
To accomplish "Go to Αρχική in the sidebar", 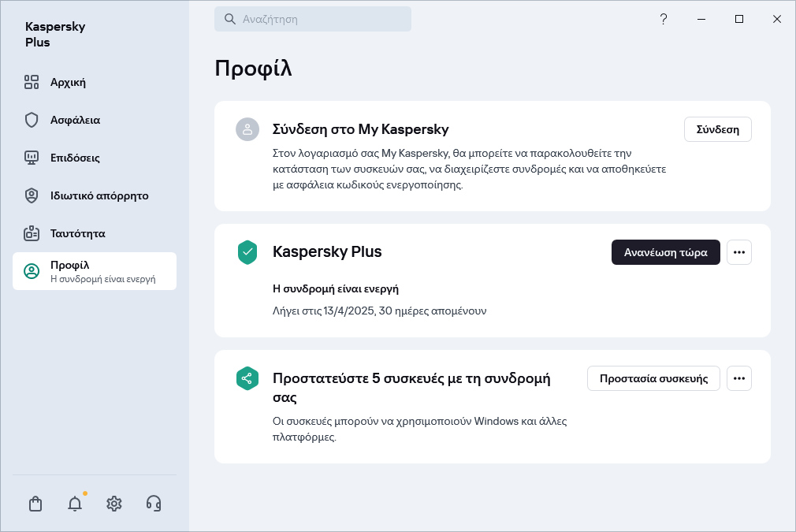I will [x=68, y=82].
